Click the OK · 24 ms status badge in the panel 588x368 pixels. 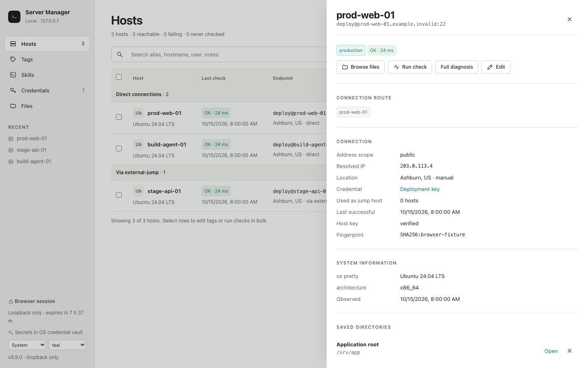coord(382,50)
